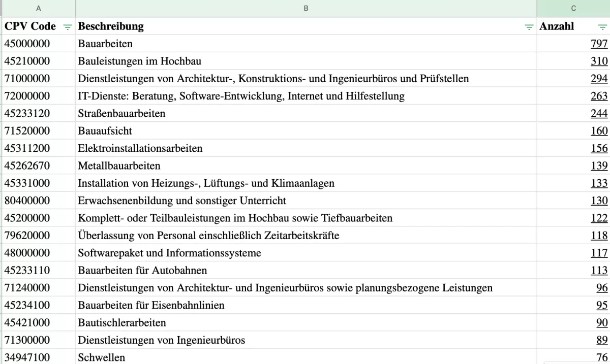Select the CPV Code header cell
This screenshot has width=610, height=364.
pyautogui.click(x=30, y=26)
